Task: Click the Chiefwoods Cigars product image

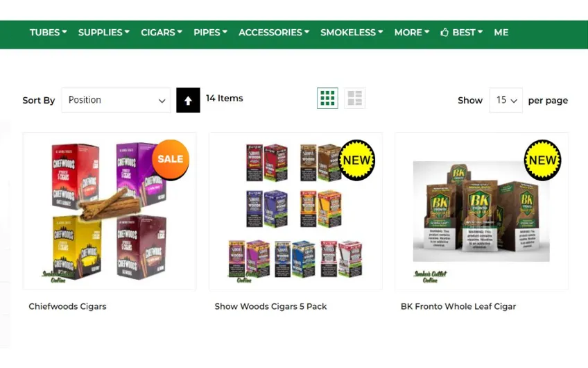Action: click(x=110, y=211)
